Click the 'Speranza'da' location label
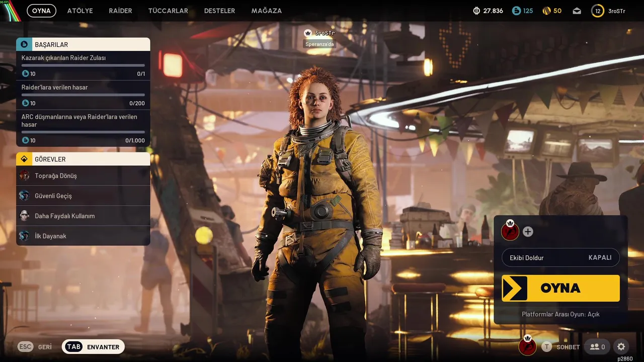 pyautogui.click(x=319, y=44)
